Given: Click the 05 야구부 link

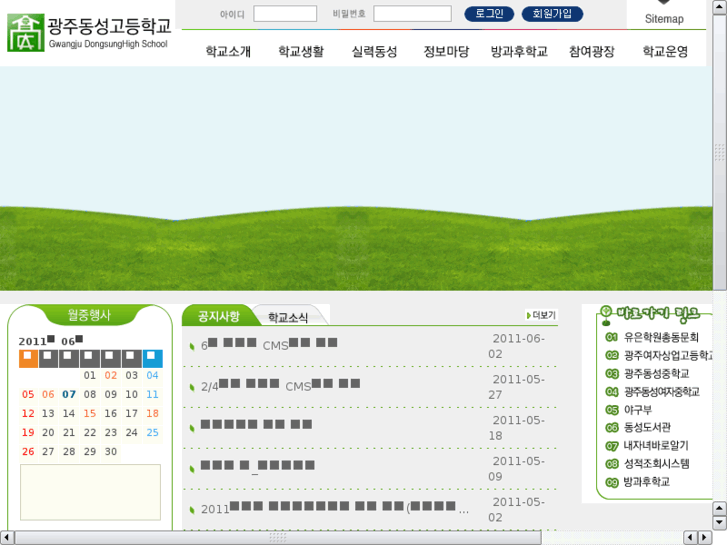Looking at the screenshot, I should [629, 410].
